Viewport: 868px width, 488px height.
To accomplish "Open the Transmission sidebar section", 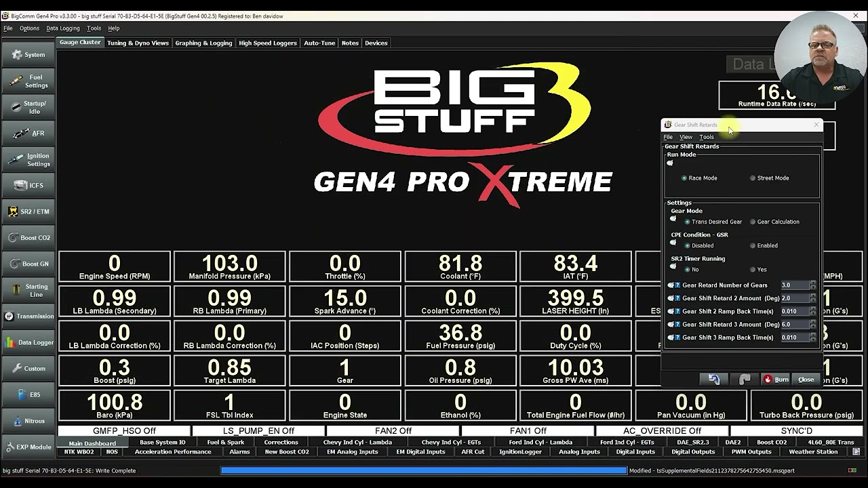I will [28, 316].
